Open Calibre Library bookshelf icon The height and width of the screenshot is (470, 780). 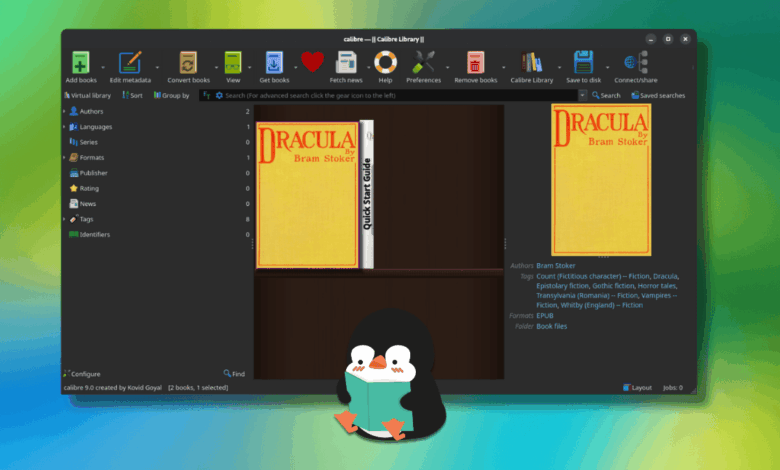pos(531,63)
